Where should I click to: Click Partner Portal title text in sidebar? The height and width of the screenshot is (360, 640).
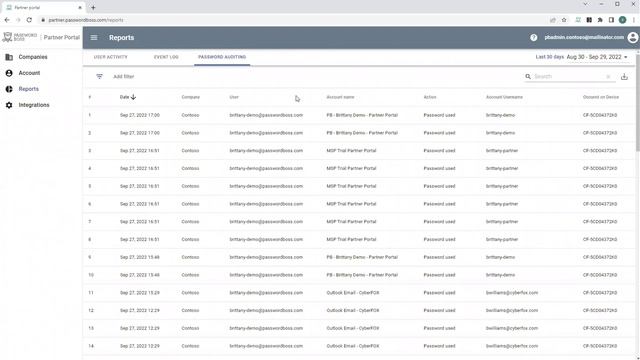click(x=62, y=37)
